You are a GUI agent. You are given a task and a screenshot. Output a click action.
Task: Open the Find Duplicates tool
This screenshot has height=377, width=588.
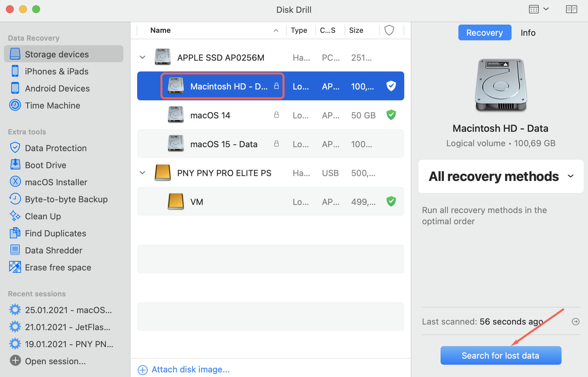[55, 233]
